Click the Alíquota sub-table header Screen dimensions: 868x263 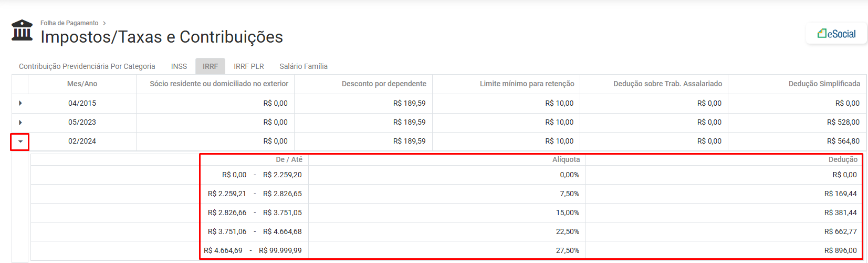point(566,159)
